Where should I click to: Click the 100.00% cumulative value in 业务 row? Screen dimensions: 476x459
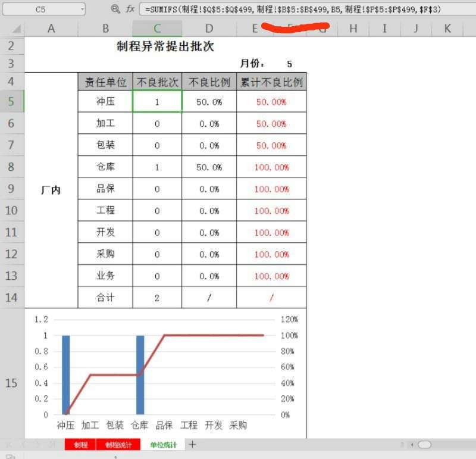pos(271,276)
